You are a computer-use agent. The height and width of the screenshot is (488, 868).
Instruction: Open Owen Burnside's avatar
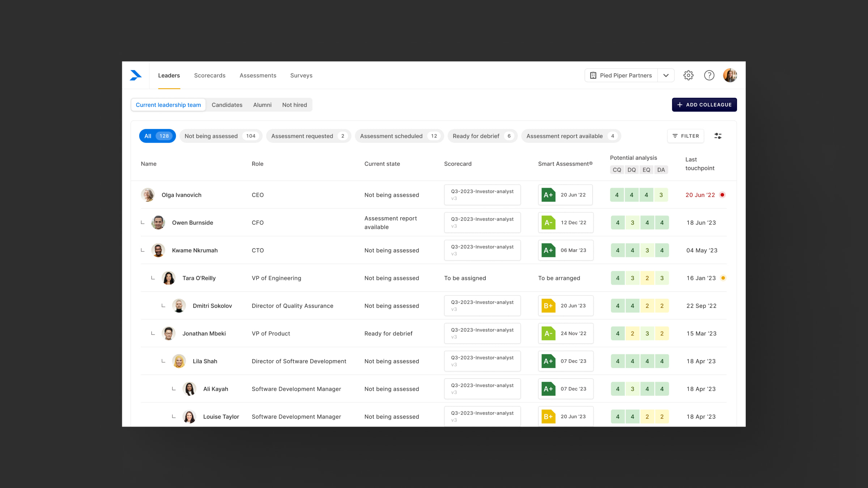tap(158, 223)
